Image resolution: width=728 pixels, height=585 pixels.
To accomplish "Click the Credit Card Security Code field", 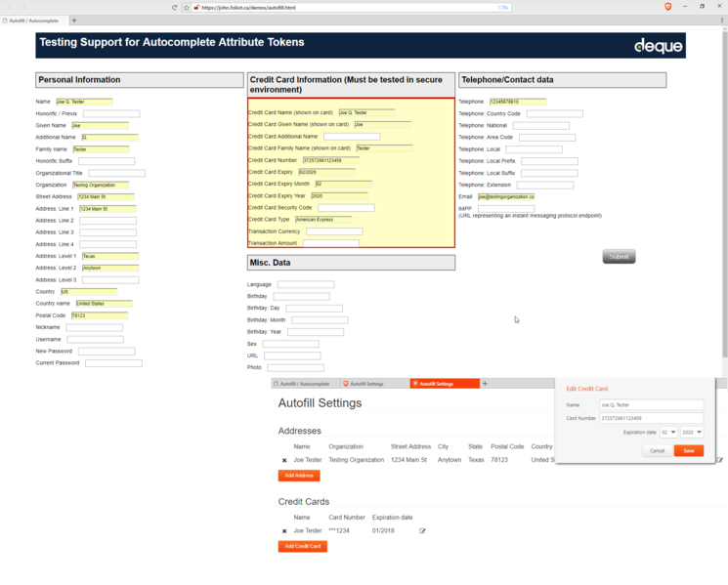I will pos(345,208).
